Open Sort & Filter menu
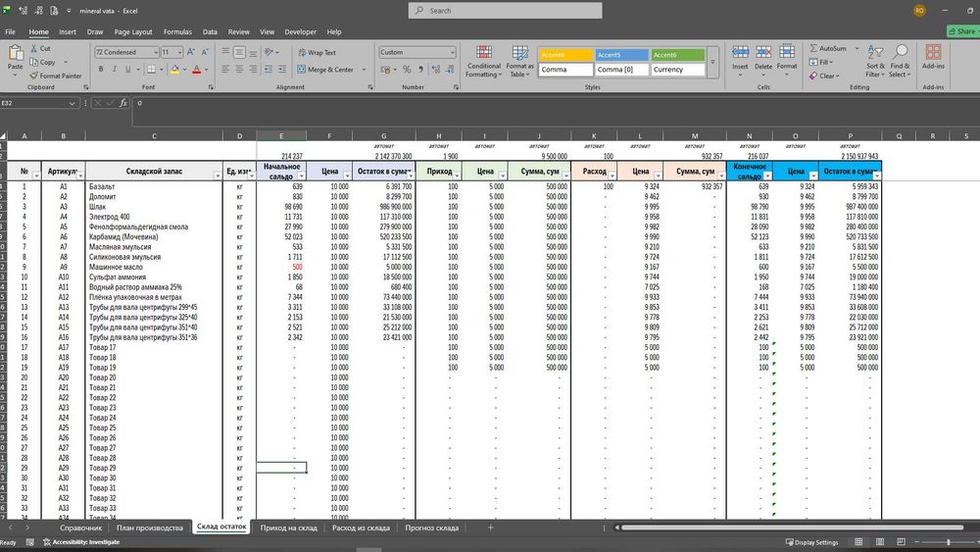Viewport: 980px width, 552px height. (x=875, y=61)
